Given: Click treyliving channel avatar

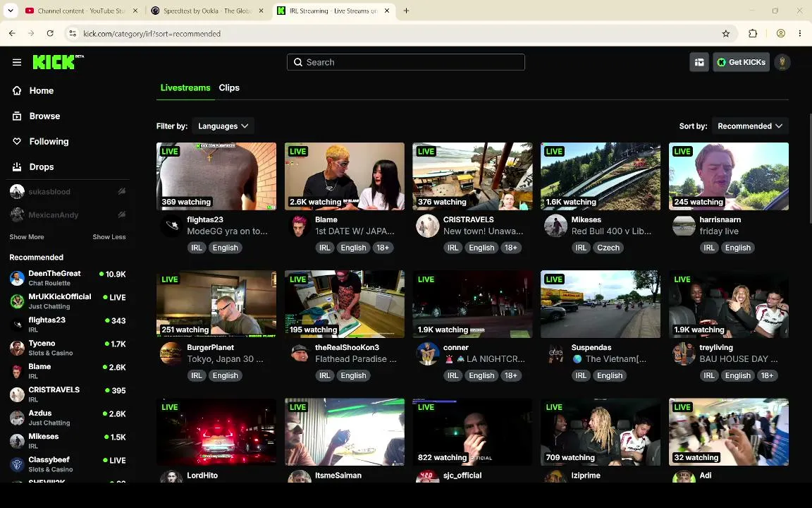Looking at the screenshot, I should tap(684, 353).
